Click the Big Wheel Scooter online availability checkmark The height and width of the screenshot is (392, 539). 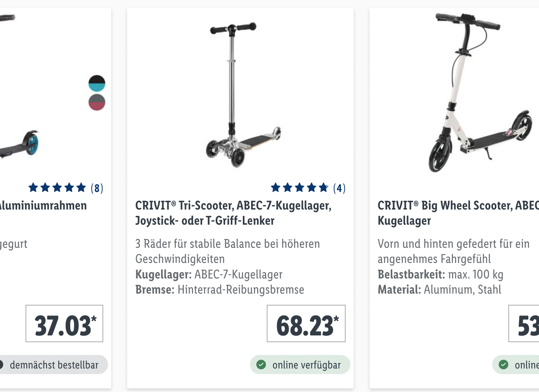click(x=504, y=365)
